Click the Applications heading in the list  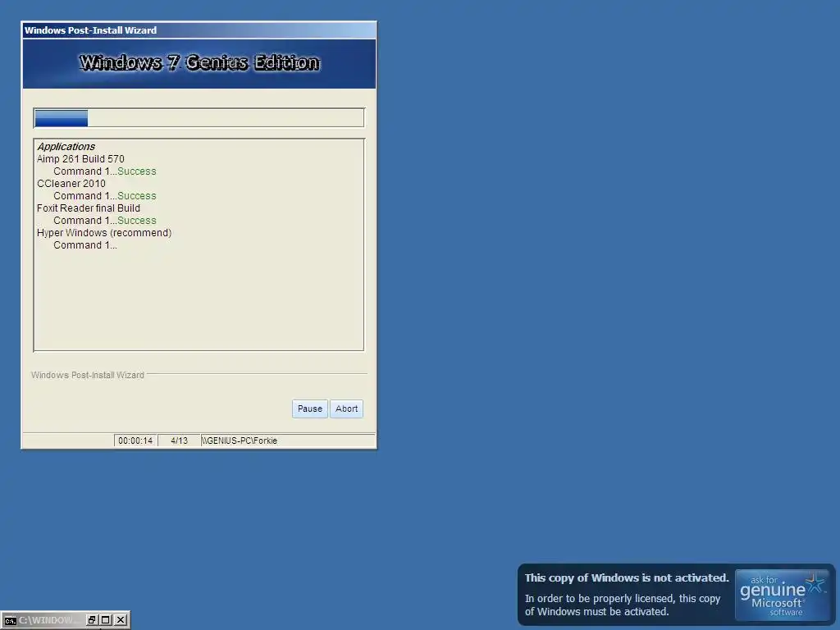pos(66,147)
